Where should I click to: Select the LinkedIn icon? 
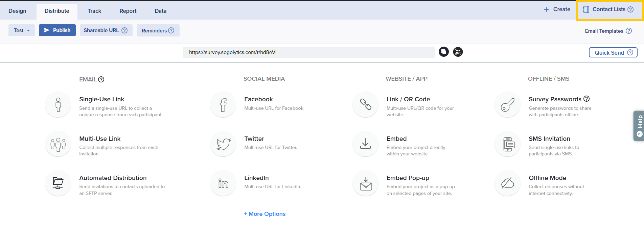223,183
